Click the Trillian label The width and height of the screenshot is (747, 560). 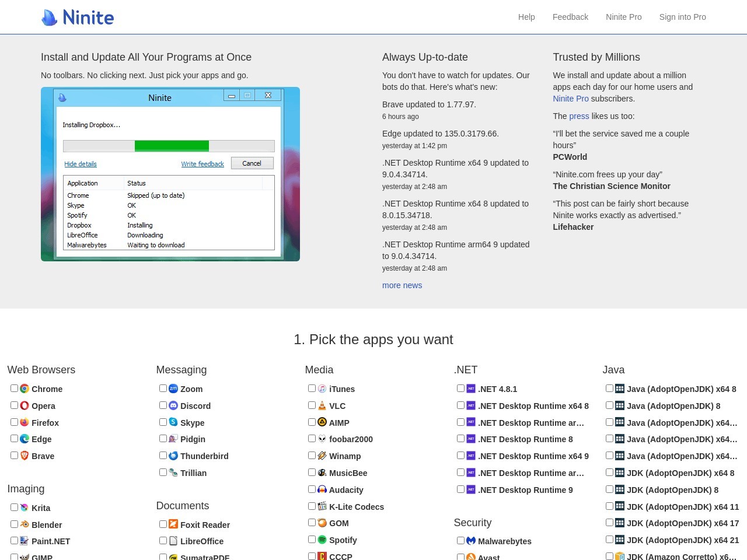click(x=193, y=473)
